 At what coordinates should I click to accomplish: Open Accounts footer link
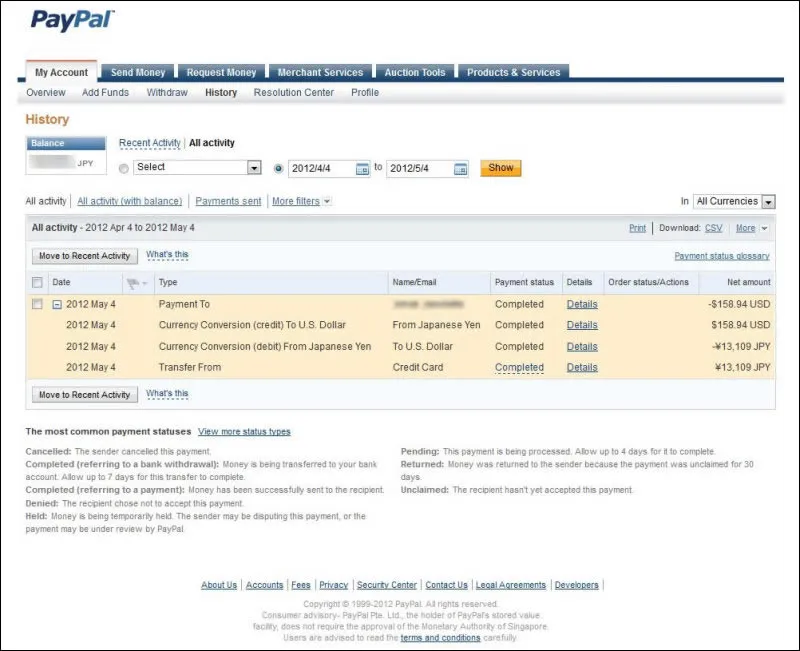(264, 585)
